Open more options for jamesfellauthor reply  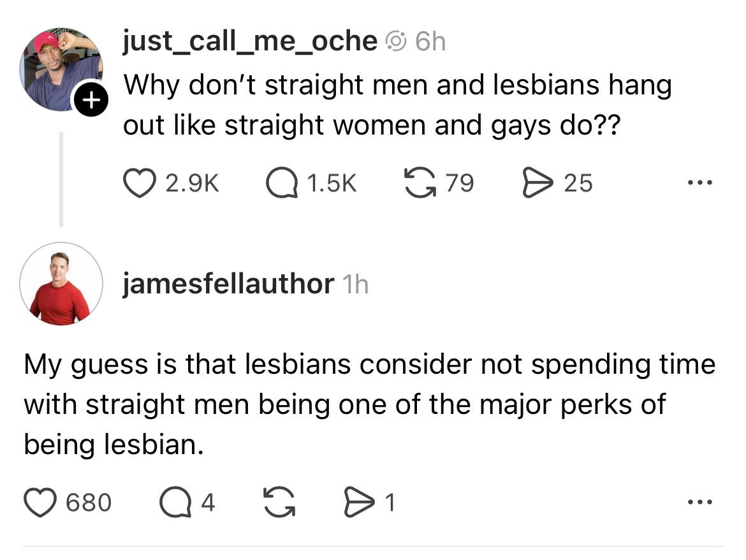point(700,502)
